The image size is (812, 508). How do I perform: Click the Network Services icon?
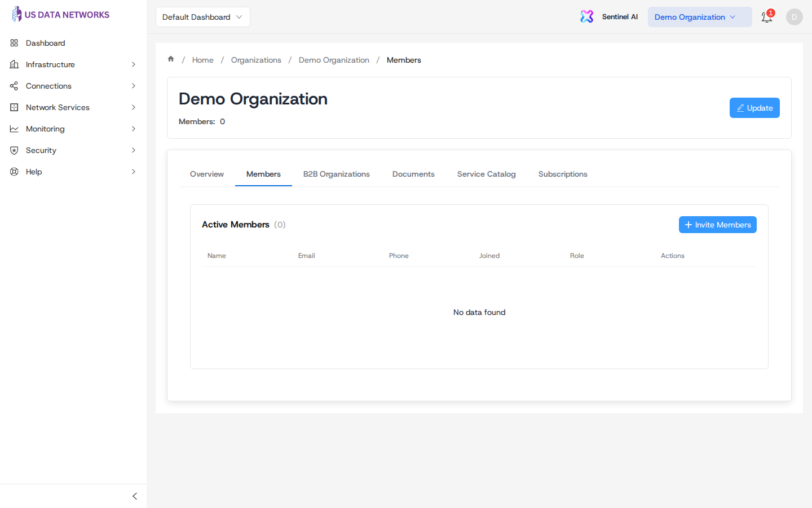tap(14, 107)
